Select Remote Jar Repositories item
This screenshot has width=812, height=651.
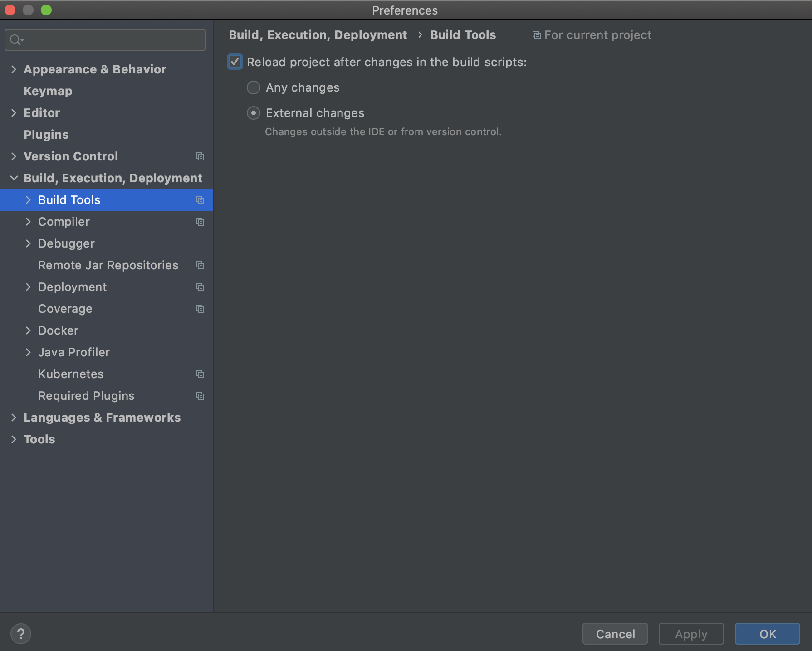108,265
